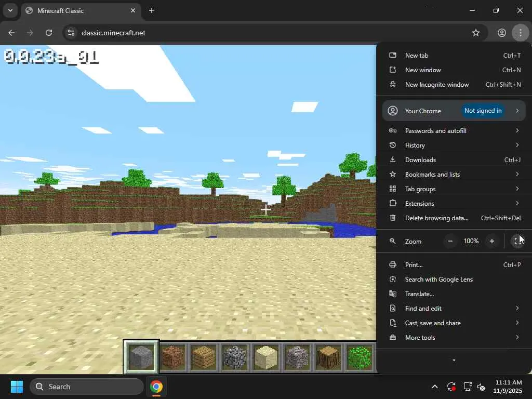Viewport: 532px width, 399px height.
Task: Expand Tab groups submenu
Action: tap(454, 189)
